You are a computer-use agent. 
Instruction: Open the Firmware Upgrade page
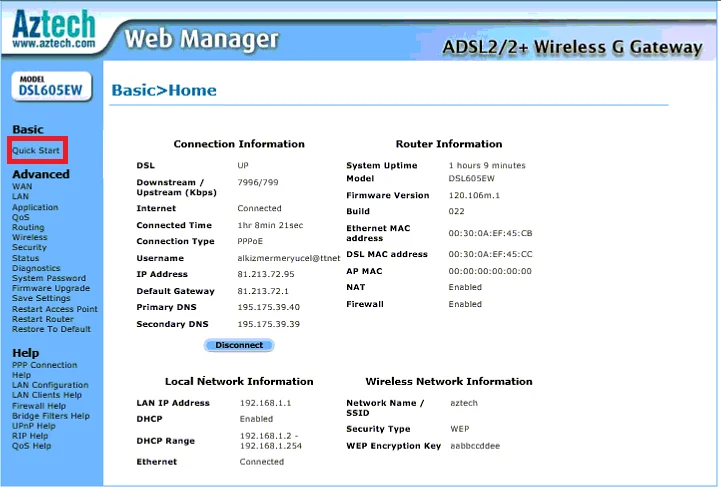pos(50,288)
